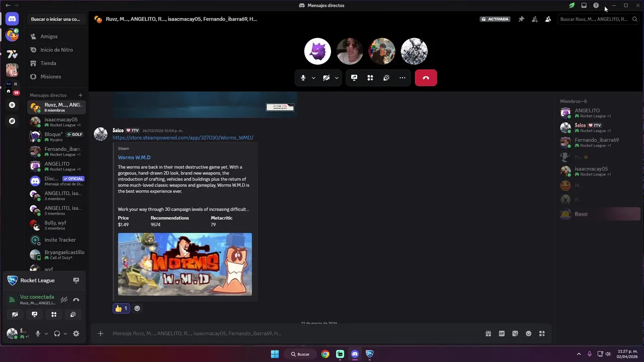Open apps launcher in message bar

[542, 333]
